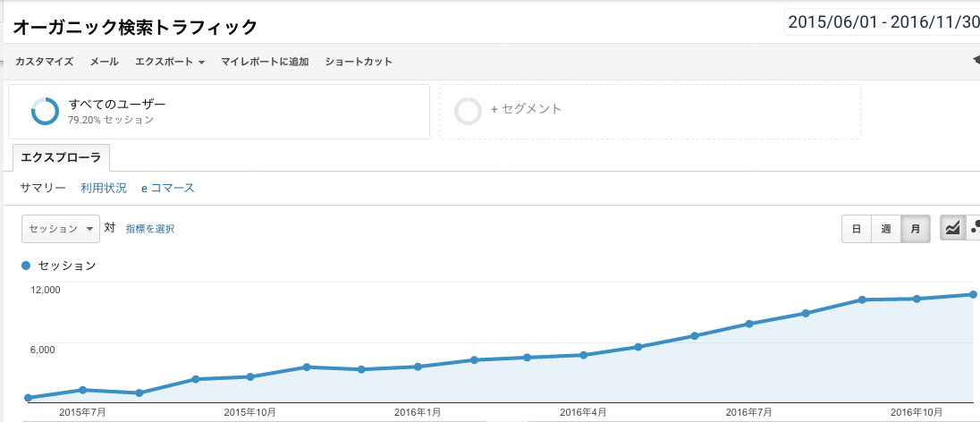The width and height of the screenshot is (980, 422).
Task: Switch chart granularity to 月
Action: click(916, 229)
